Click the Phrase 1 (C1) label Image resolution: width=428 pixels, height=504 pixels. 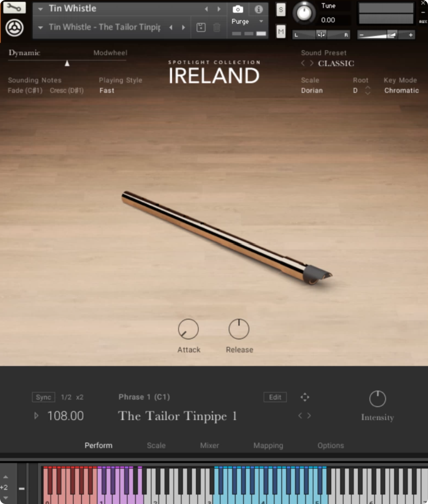click(x=144, y=397)
